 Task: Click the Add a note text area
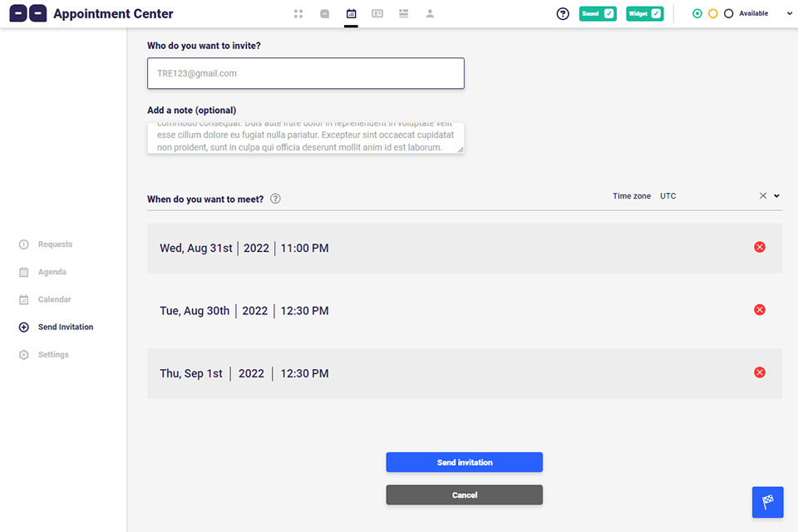click(x=306, y=137)
